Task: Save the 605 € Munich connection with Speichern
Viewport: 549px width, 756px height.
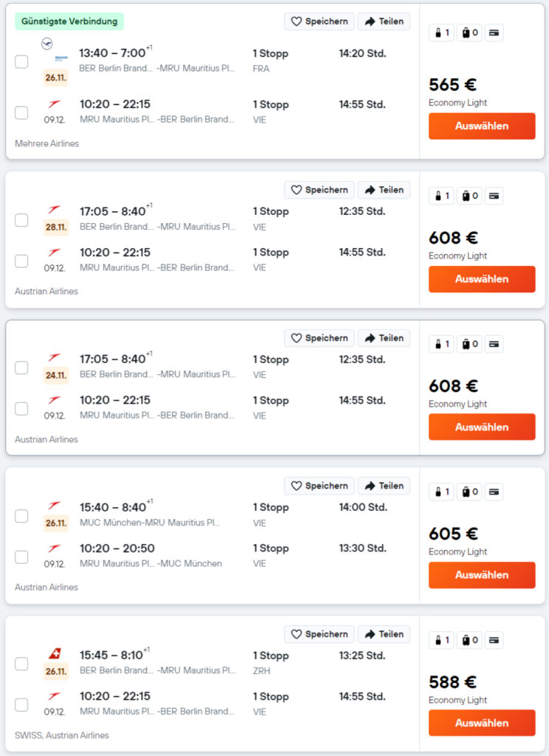Action: click(320, 486)
